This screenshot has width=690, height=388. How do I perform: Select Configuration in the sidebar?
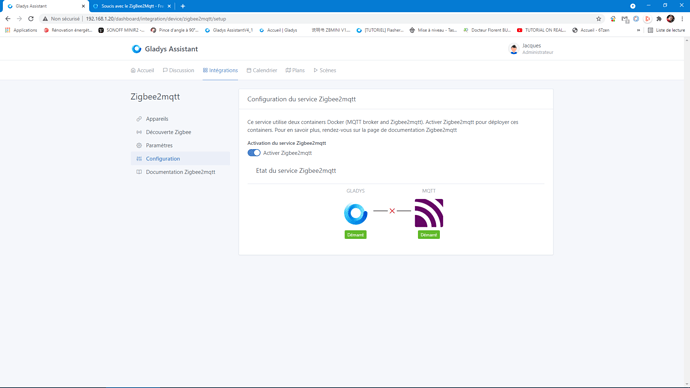[x=180, y=158]
